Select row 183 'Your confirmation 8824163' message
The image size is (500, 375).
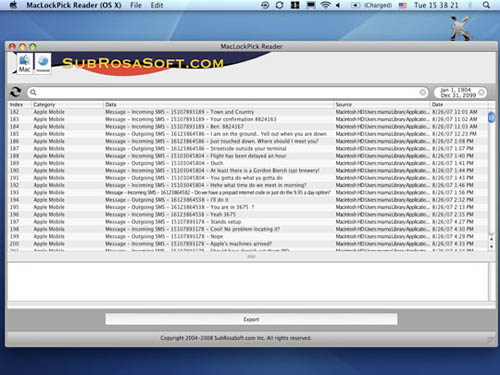pos(248,119)
